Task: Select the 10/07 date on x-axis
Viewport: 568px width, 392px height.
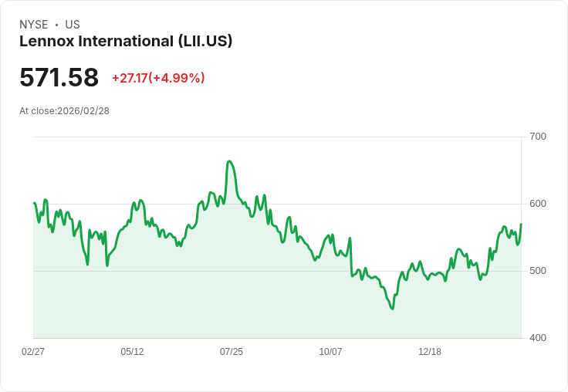Action: pyautogui.click(x=330, y=352)
